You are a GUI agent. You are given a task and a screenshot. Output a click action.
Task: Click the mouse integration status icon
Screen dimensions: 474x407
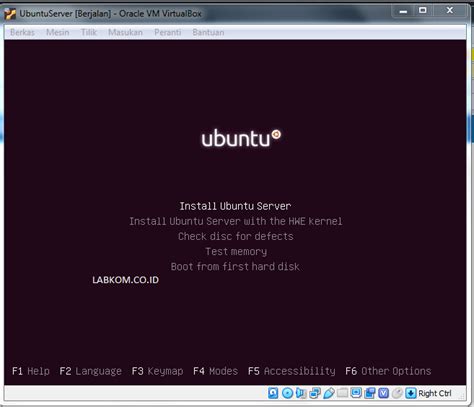[x=397, y=393]
